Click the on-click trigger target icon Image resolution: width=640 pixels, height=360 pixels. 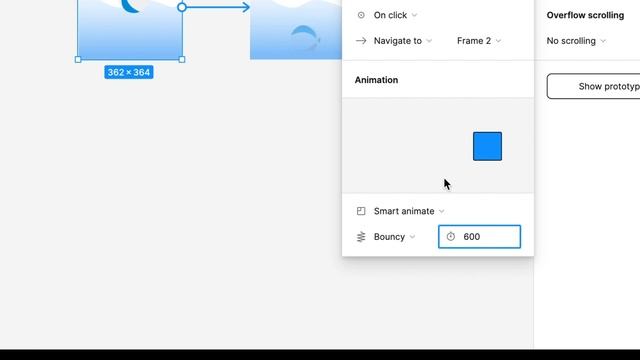point(361,15)
